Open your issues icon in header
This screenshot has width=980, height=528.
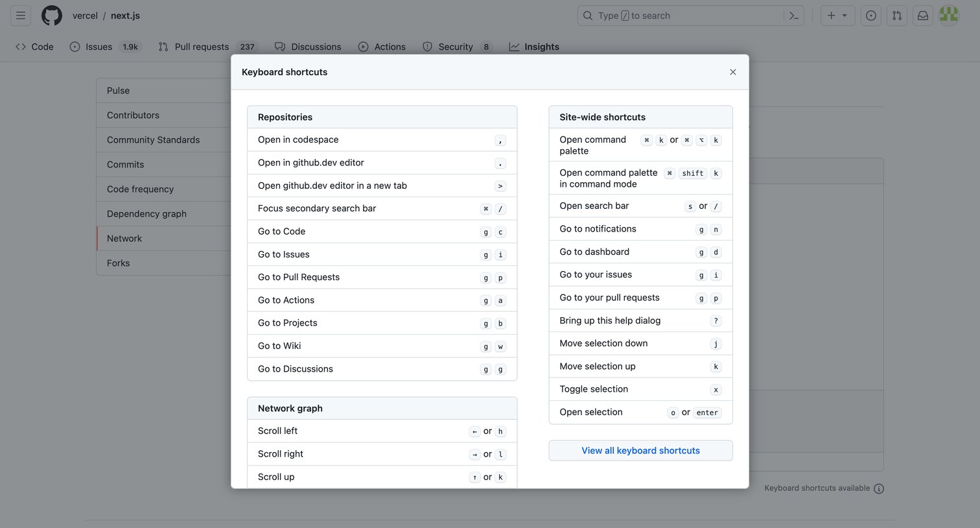(x=871, y=16)
